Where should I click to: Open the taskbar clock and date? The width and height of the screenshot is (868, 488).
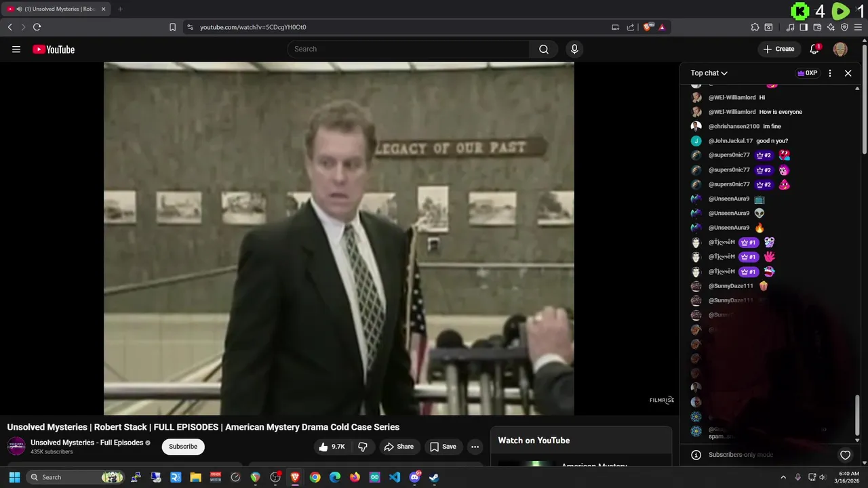click(x=848, y=477)
